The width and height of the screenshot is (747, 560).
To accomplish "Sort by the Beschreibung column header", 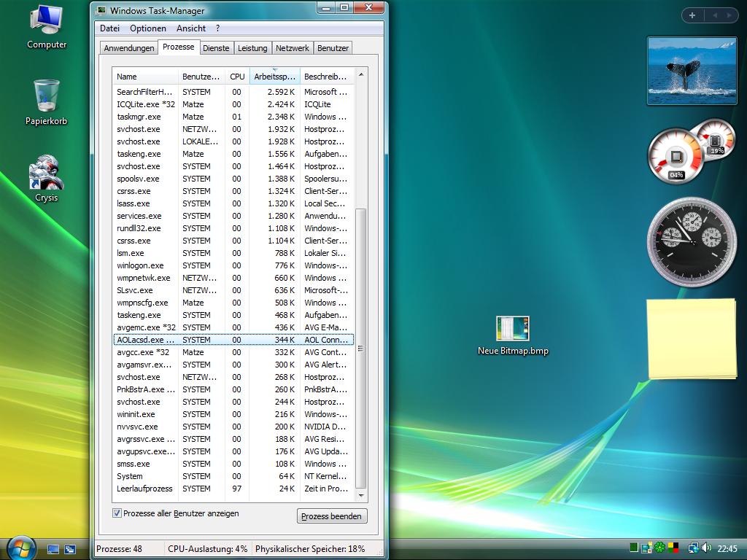I will click(x=327, y=76).
